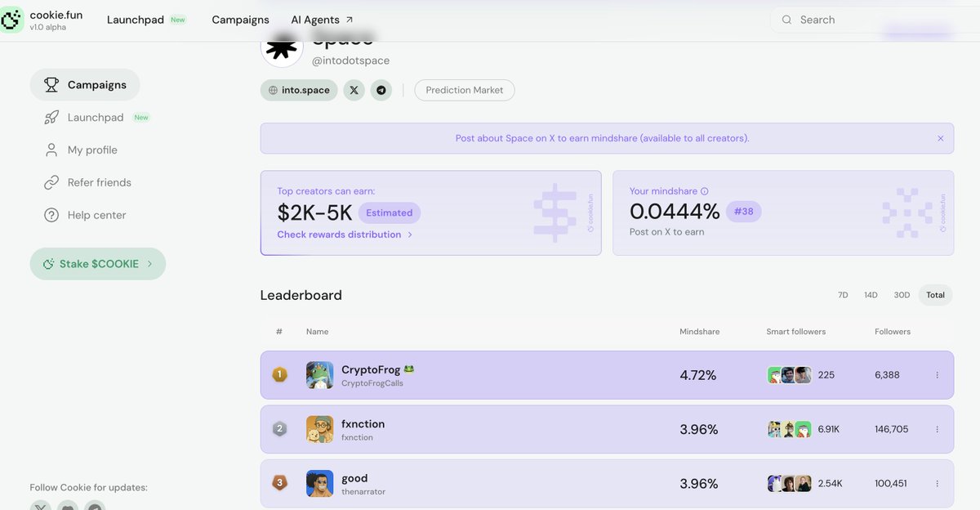Image resolution: width=980 pixels, height=510 pixels.
Task: Open CryptoFrog row options menu
Action: click(x=937, y=375)
